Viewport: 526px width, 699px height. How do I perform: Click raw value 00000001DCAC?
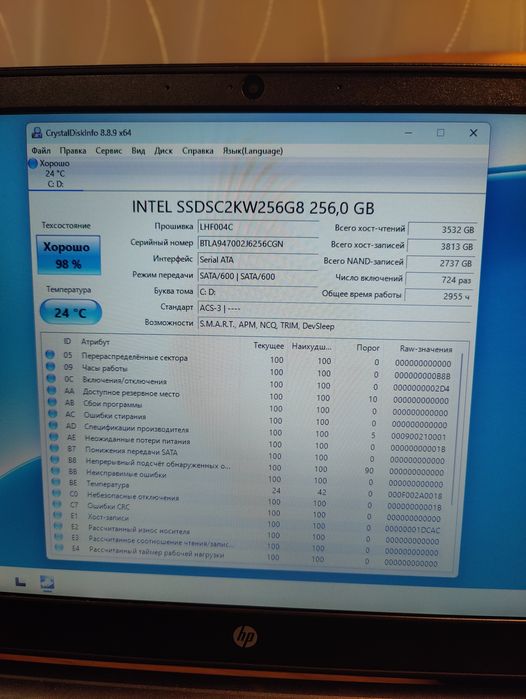coord(412,530)
